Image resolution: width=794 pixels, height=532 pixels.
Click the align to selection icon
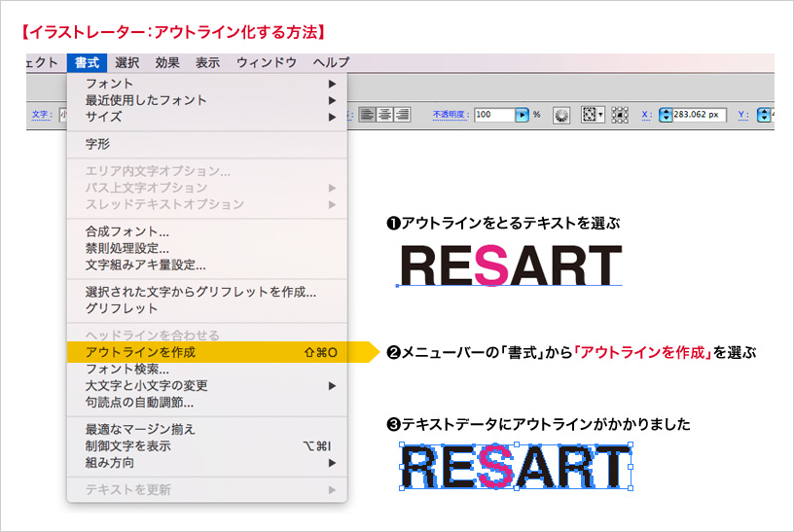click(x=589, y=115)
